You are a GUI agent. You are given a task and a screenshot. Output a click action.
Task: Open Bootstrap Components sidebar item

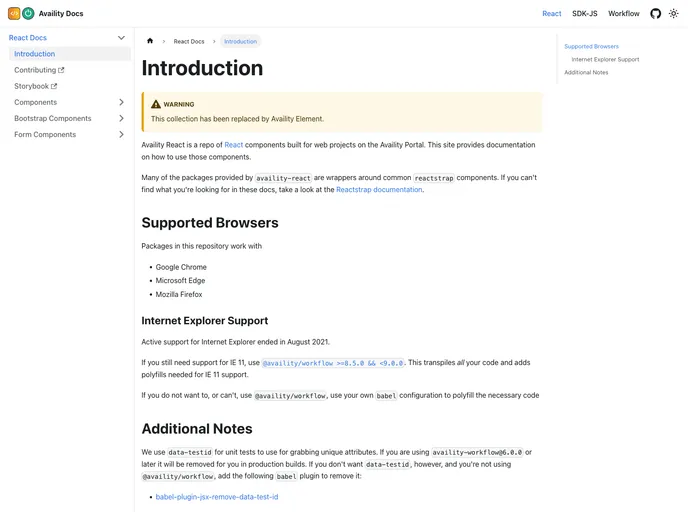(x=53, y=118)
